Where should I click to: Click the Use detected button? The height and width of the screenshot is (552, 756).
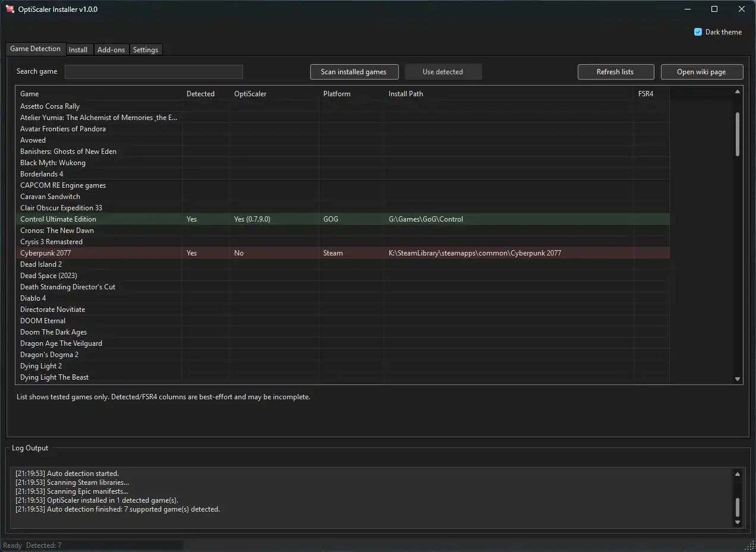(x=443, y=72)
